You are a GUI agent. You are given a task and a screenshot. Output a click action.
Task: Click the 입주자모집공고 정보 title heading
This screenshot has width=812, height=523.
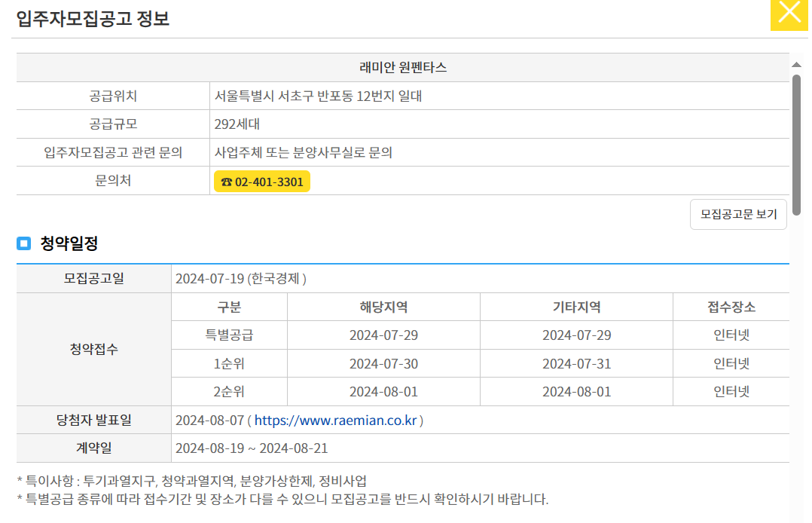point(92,17)
